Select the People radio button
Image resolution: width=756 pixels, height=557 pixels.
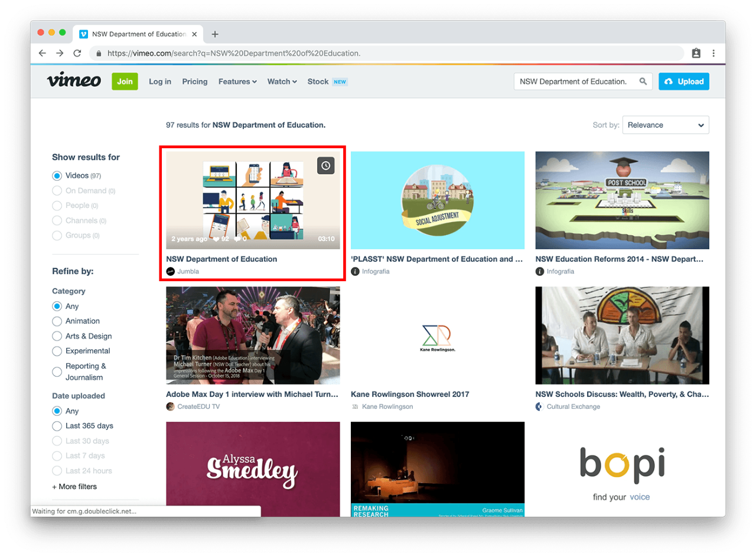pyautogui.click(x=57, y=206)
